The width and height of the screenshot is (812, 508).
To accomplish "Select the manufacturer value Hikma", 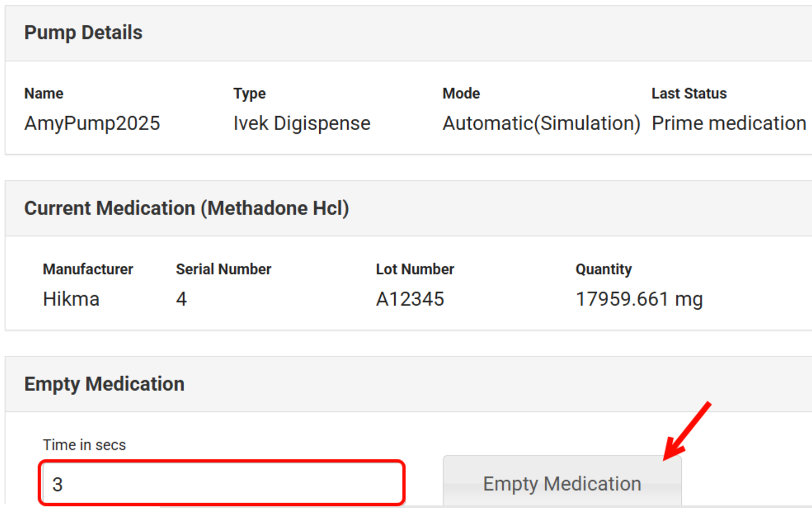I will tap(71, 299).
